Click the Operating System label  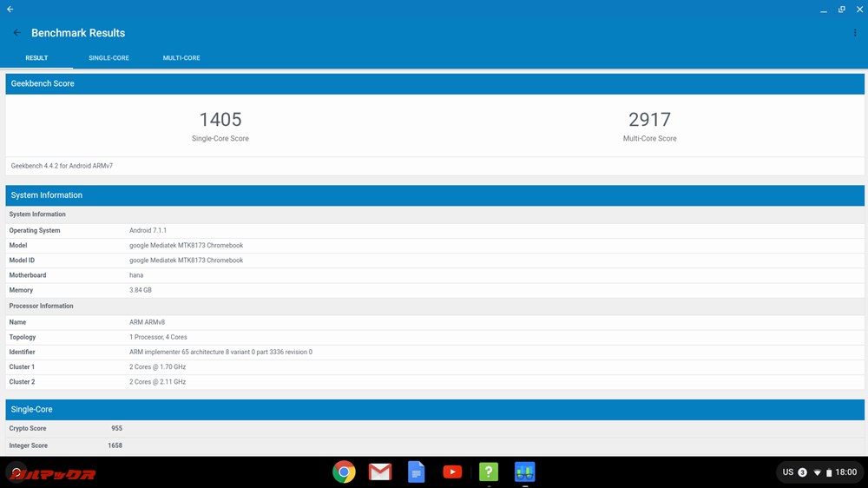pos(35,230)
